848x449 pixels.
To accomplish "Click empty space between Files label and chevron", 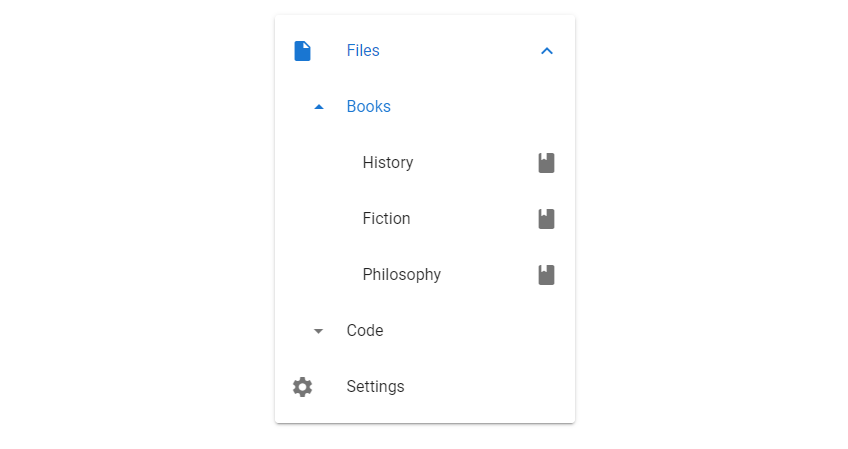I will point(460,50).
